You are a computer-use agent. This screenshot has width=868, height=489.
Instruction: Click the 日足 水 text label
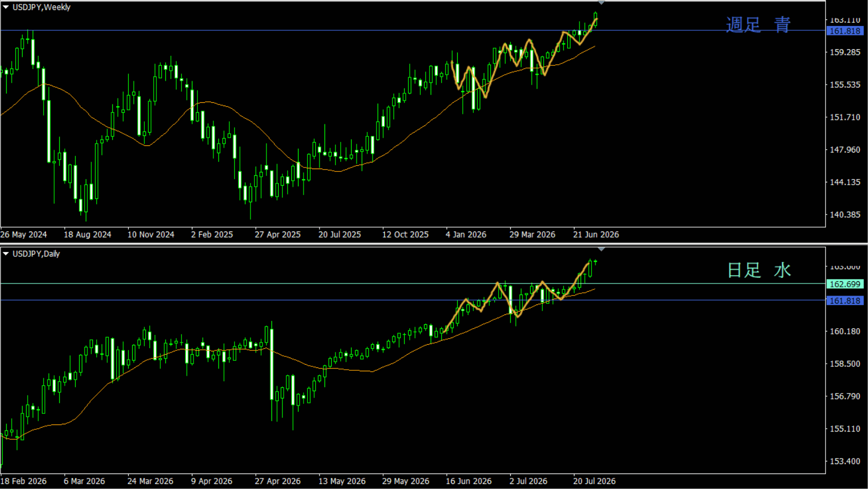click(759, 270)
